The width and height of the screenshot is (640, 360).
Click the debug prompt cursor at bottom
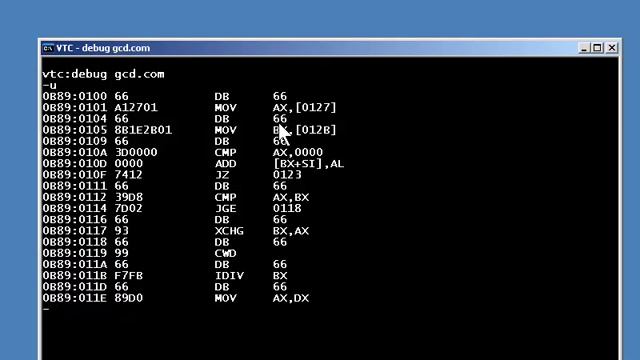pyautogui.click(x=46, y=309)
